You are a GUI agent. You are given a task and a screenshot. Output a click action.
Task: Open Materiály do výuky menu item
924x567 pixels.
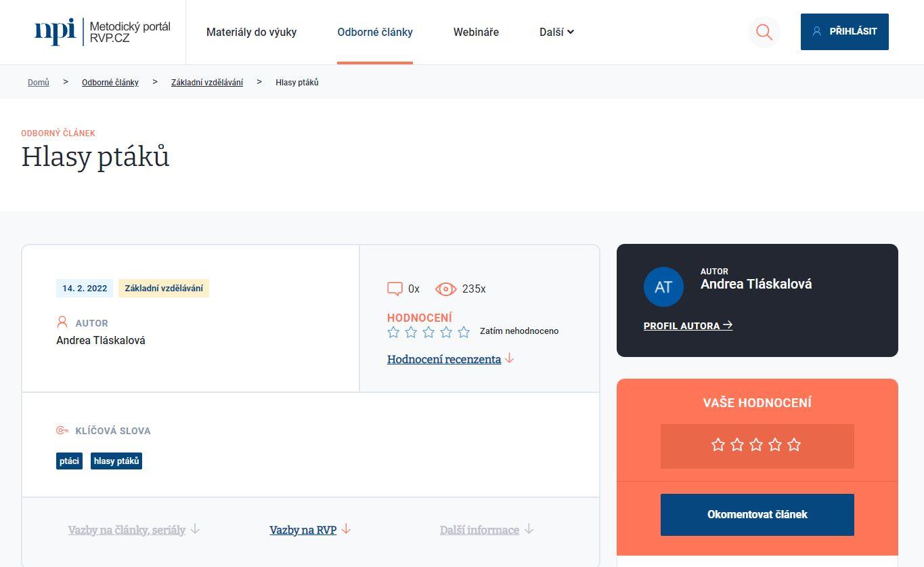pos(251,32)
